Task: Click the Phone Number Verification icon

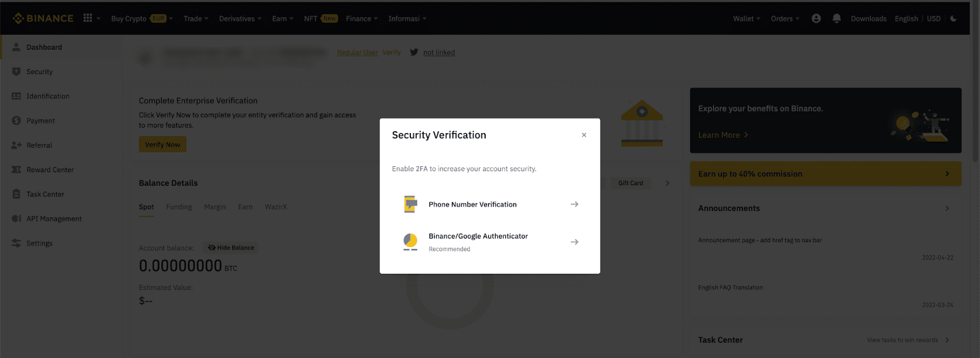Action: click(x=410, y=204)
